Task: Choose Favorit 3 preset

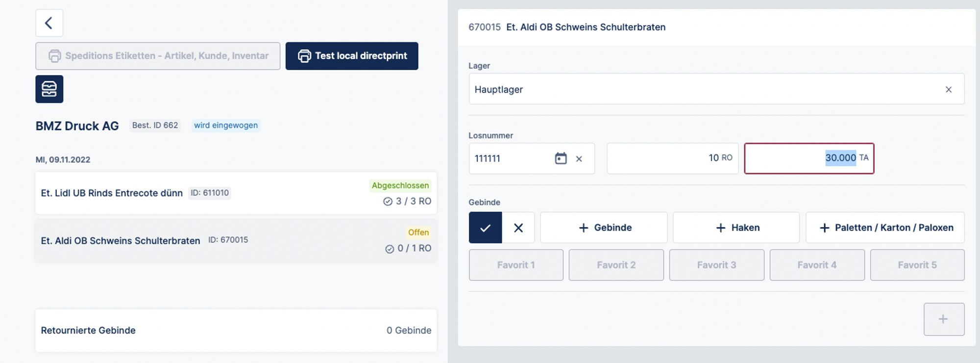Action: coord(716,265)
